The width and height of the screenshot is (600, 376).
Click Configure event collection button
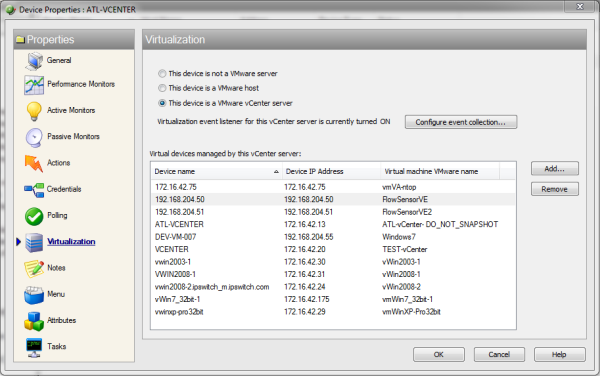point(461,122)
